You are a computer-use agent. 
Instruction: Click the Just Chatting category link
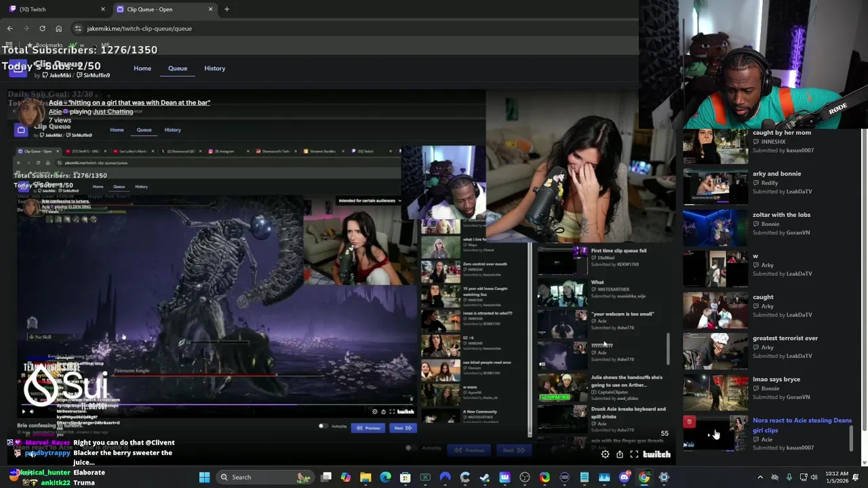[113, 111]
